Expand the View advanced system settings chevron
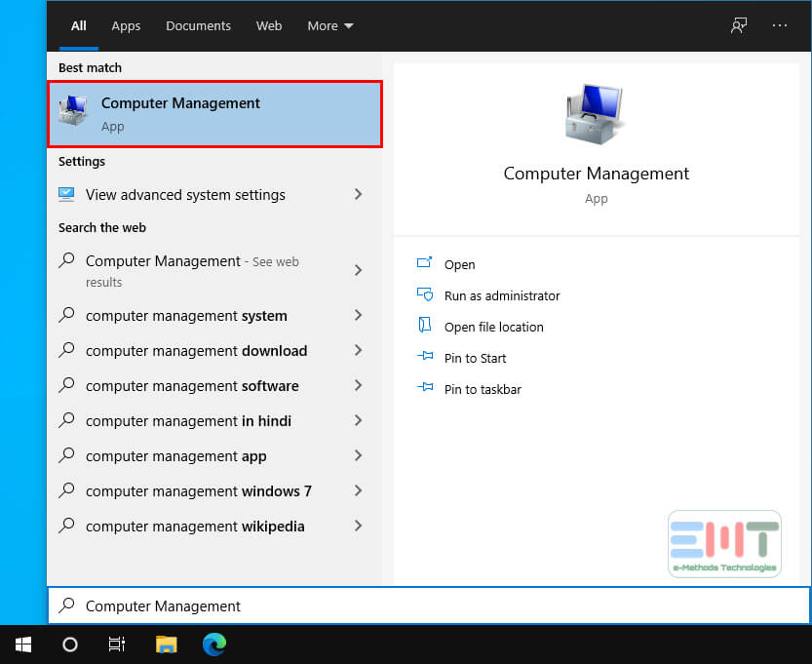The height and width of the screenshot is (664, 812). (x=359, y=194)
